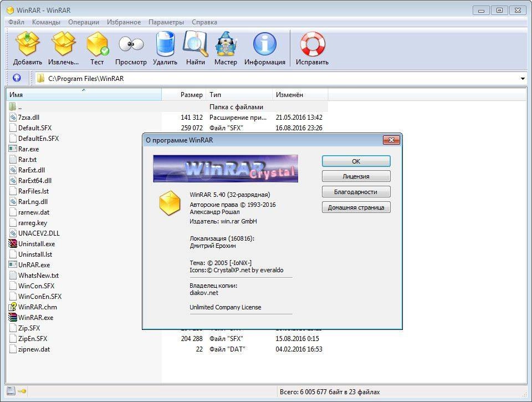Image resolution: width=532 pixels, height=402 pixels.
Task: Select the UnRAR.exe file icon
Action: point(13,264)
